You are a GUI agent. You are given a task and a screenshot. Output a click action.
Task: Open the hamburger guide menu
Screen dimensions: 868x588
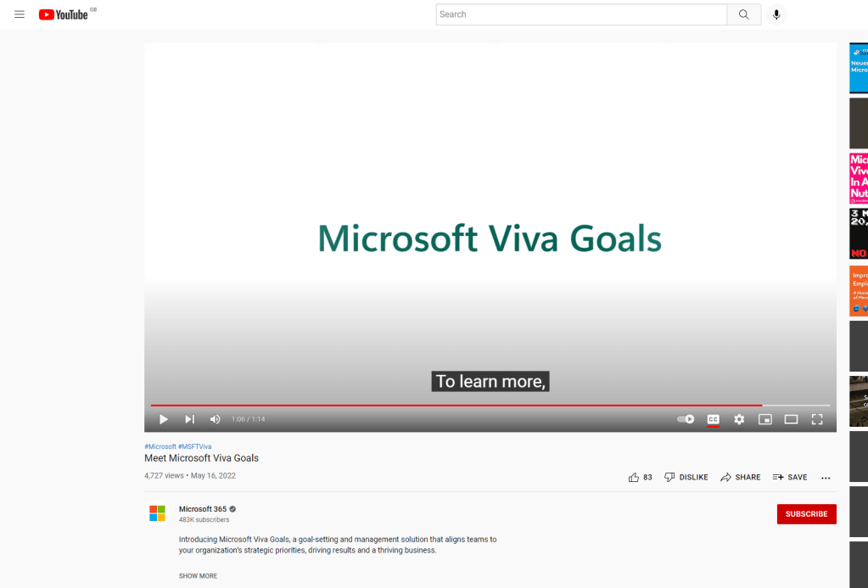[20, 14]
